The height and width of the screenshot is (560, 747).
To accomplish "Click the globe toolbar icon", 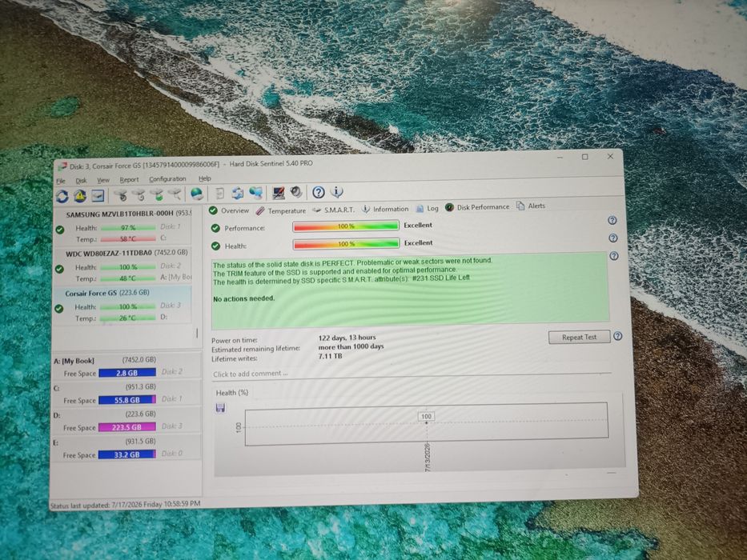I will [x=196, y=194].
